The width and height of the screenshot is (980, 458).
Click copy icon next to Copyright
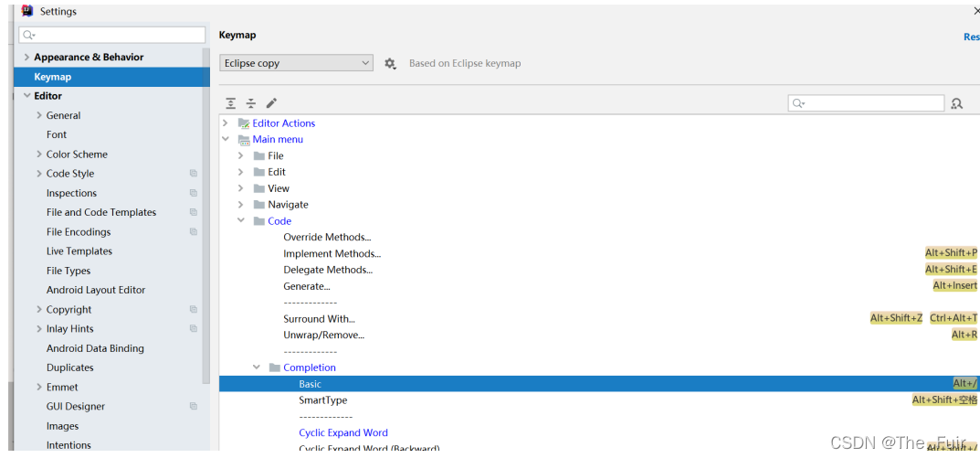point(193,309)
